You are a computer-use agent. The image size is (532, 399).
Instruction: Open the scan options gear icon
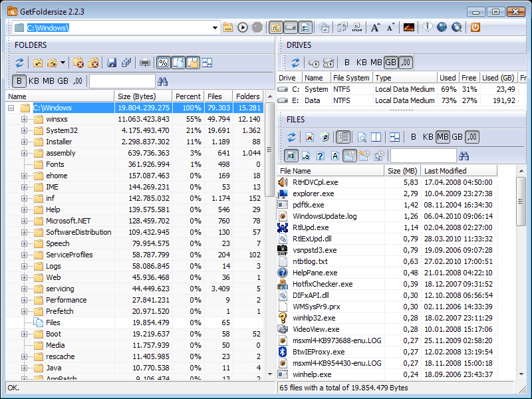point(325,27)
